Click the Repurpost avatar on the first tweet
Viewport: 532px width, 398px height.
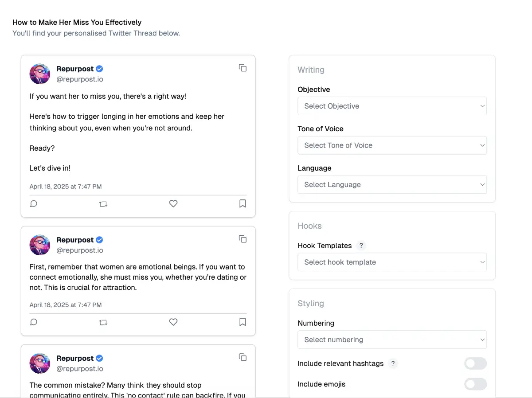click(40, 74)
